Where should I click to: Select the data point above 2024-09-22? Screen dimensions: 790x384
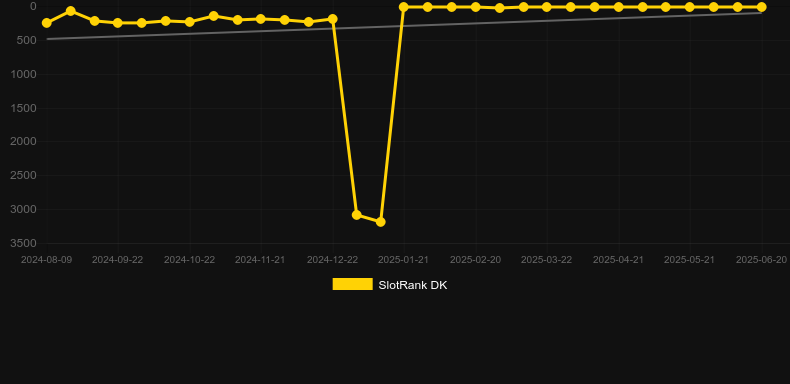point(118,23)
